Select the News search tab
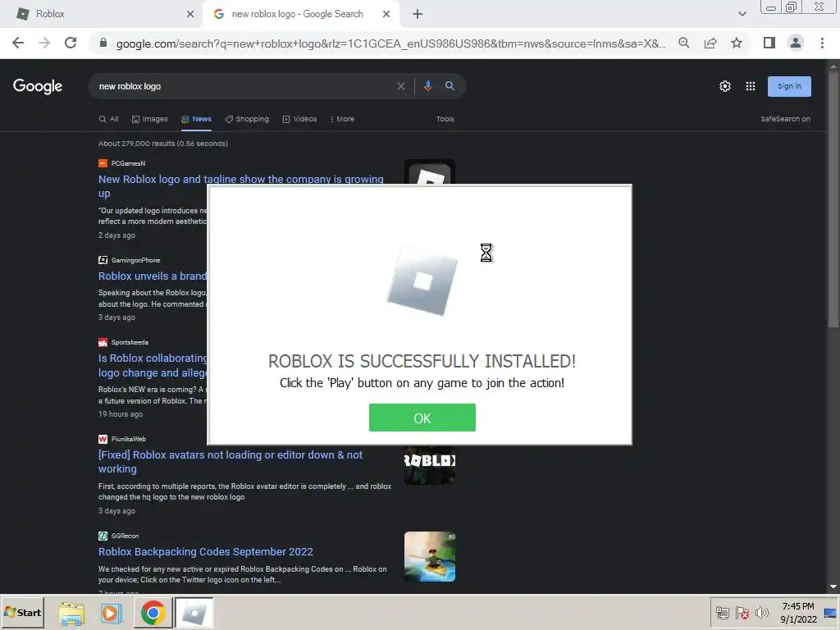This screenshot has height=630, width=840. [x=197, y=119]
